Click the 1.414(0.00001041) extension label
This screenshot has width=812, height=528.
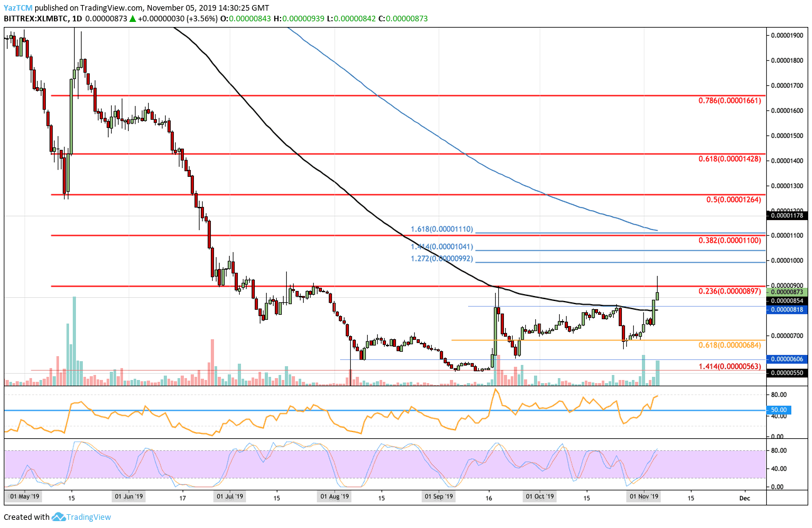click(442, 247)
